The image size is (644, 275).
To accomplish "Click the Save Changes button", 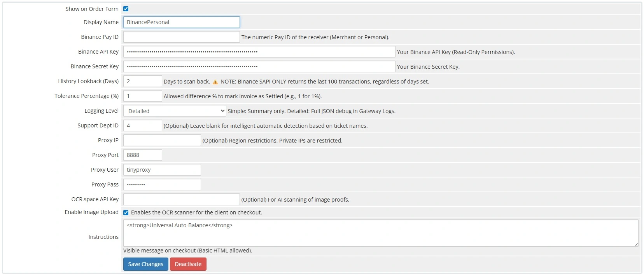I will click(145, 264).
